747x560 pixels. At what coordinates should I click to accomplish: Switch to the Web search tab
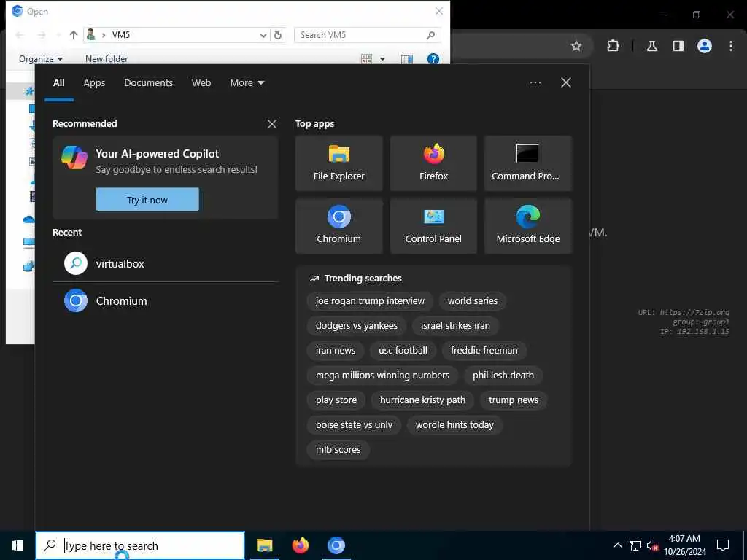pyautogui.click(x=201, y=82)
